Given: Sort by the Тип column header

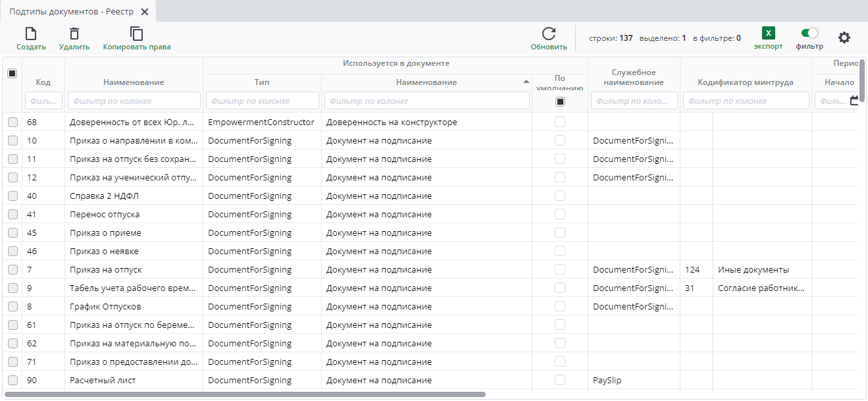Looking at the screenshot, I should 262,82.
